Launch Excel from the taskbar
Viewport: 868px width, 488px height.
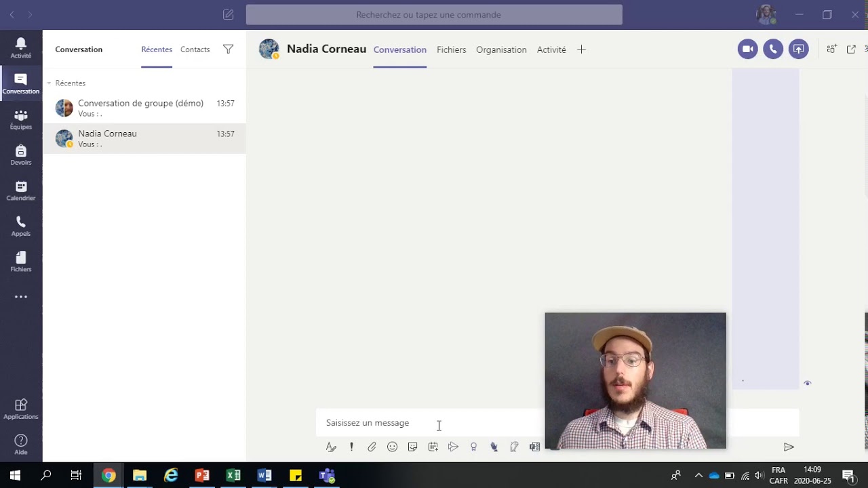pyautogui.click(x=233, y=475)
